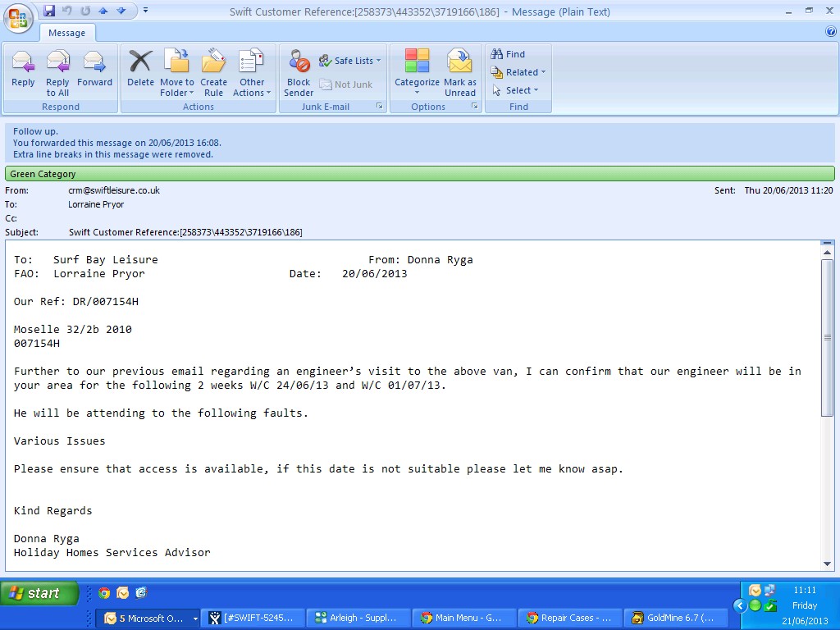Switch to GoldMine 6.7 taskbar window
The height and width of the screenshot is (630, 840).
click(x=675, y=618)
